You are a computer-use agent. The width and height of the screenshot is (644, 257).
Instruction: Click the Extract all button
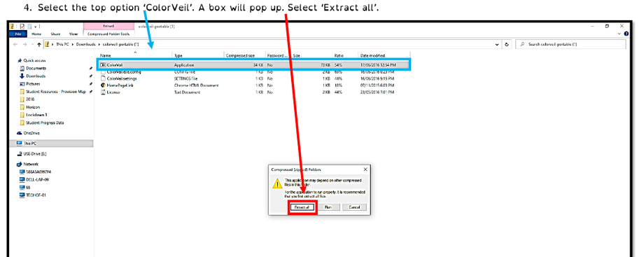[x=302, y=207]
